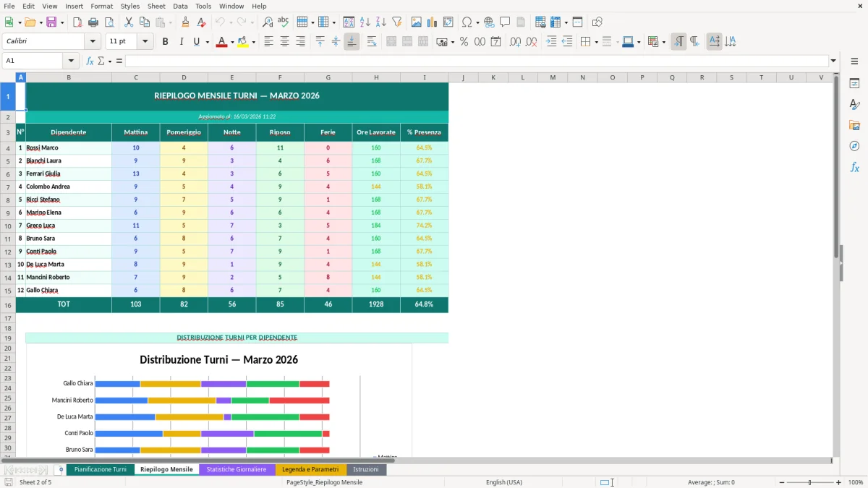This screenshot has width=868, height=488.
Task: Add Decimal Place icon
Action: click(515, 42)
